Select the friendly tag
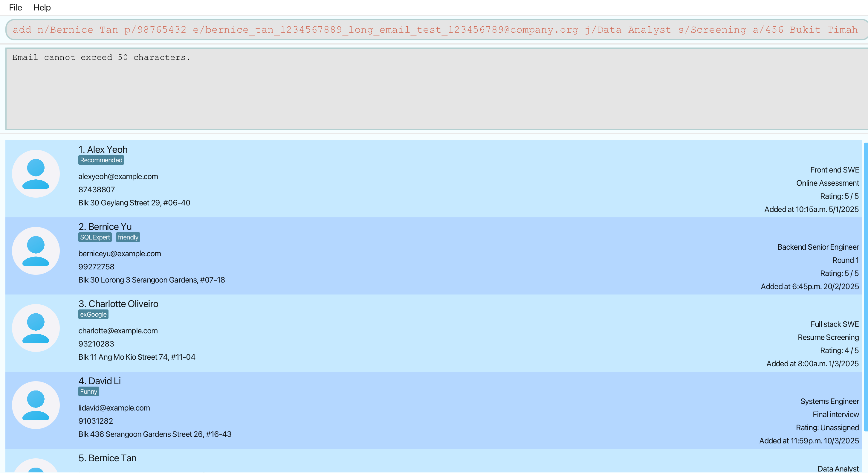This screenshot has height=473, width=868. (128, 237)
